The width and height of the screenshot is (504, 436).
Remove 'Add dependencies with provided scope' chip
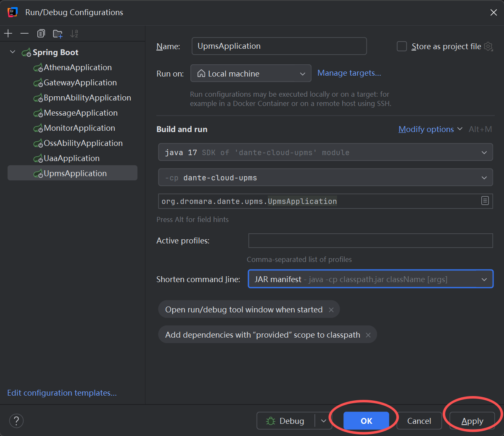point(368,335)
